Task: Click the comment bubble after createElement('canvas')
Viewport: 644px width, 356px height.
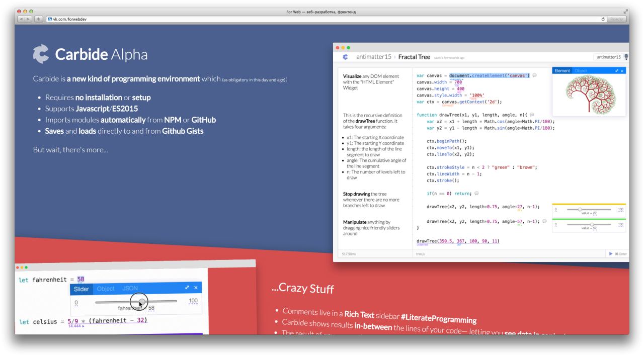Action: [534, 75]
